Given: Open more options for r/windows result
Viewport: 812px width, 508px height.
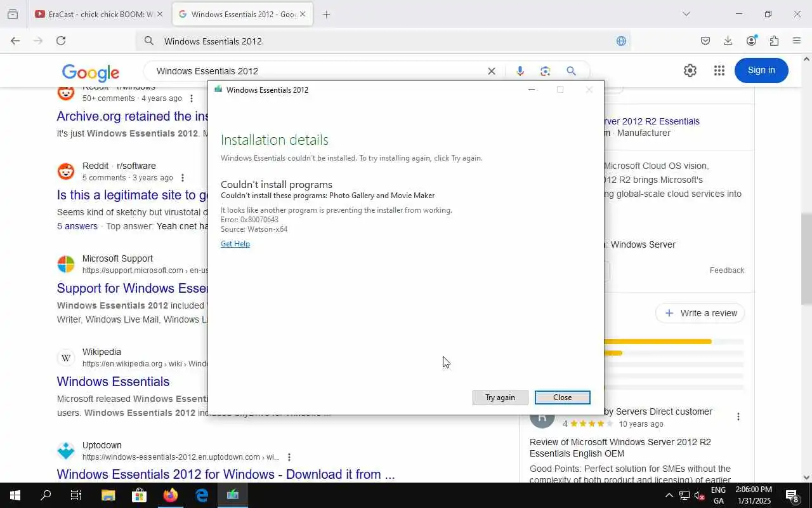Looking at the screenshot, I should click(x=192, y=98).
